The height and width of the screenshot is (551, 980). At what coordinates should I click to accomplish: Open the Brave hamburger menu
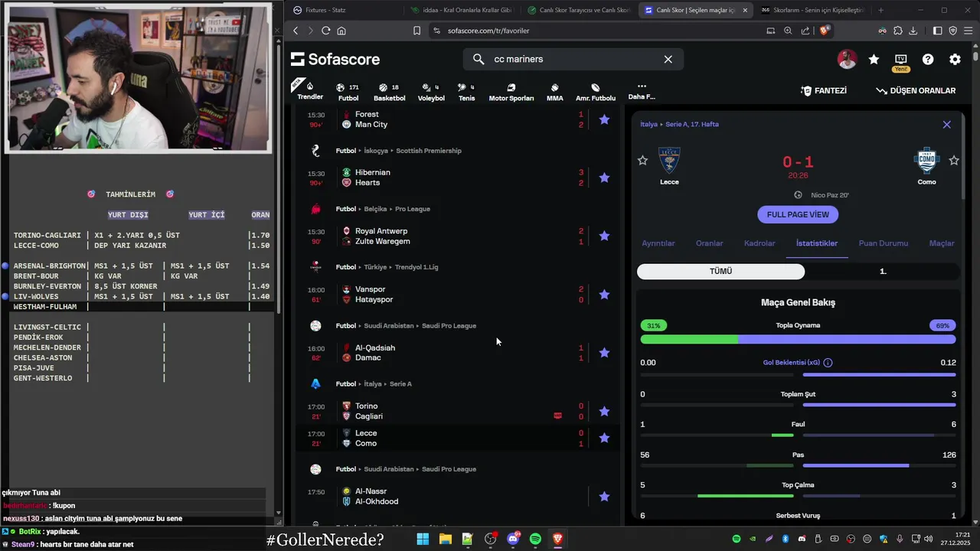(x=969, y=31)
